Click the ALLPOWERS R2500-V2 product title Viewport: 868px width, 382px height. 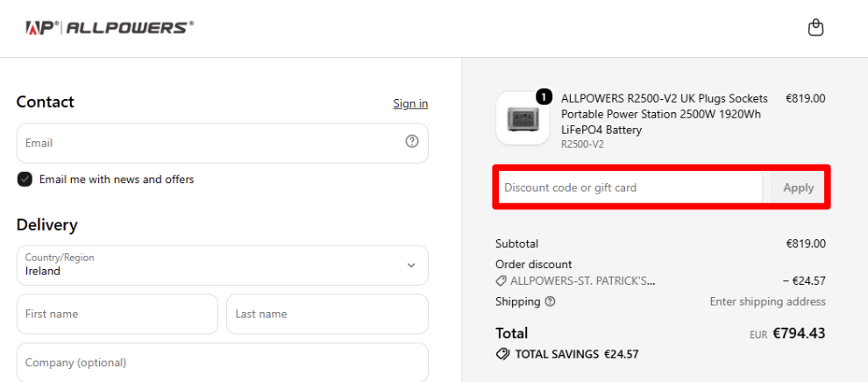point(665,115)
